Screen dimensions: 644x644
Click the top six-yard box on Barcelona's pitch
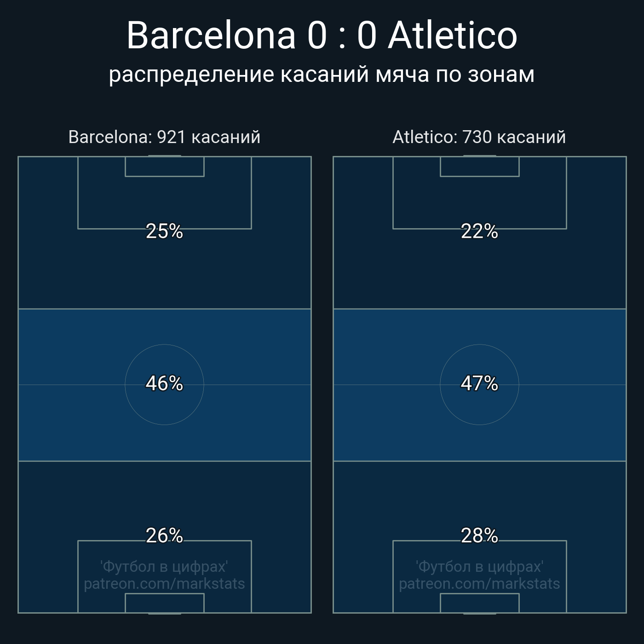[165, 167]
